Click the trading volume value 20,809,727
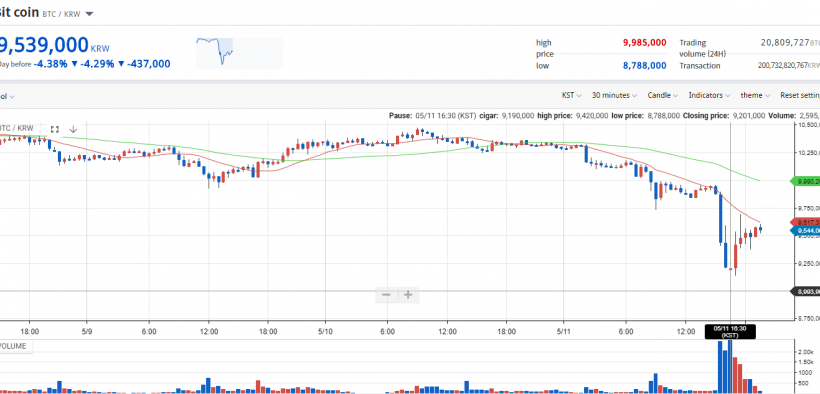This screenshot has height=394, width=820. pyautogui.click(x=785, y=42)
